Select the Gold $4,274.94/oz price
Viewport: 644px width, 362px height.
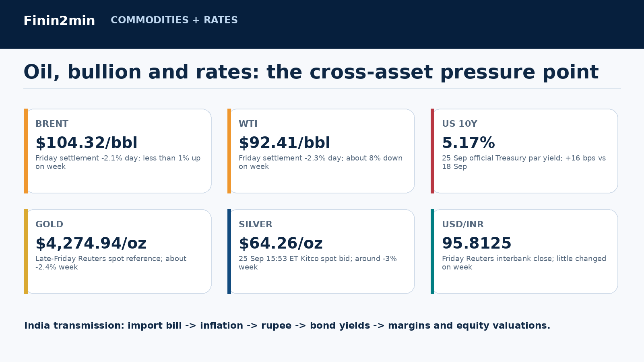coord(91,243)
